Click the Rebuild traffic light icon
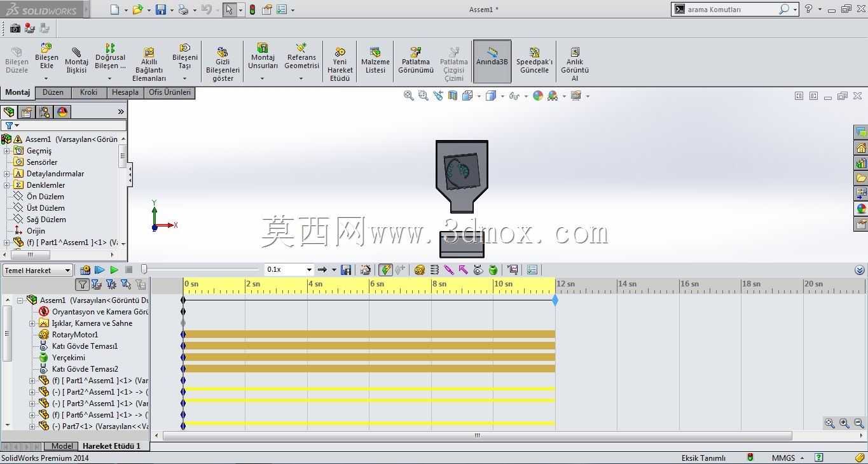868x464 pixels. tap(252, 10)
